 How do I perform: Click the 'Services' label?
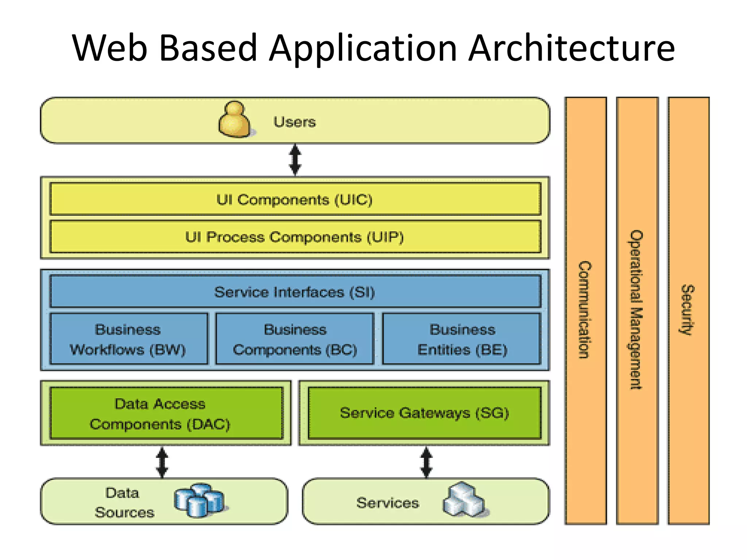[x=388, y=503]
